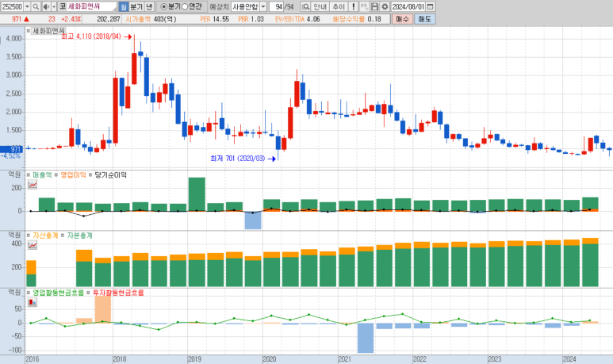Toggle the 자산총계 legend marker
The image size is (613, 364).
click(29, 236)
